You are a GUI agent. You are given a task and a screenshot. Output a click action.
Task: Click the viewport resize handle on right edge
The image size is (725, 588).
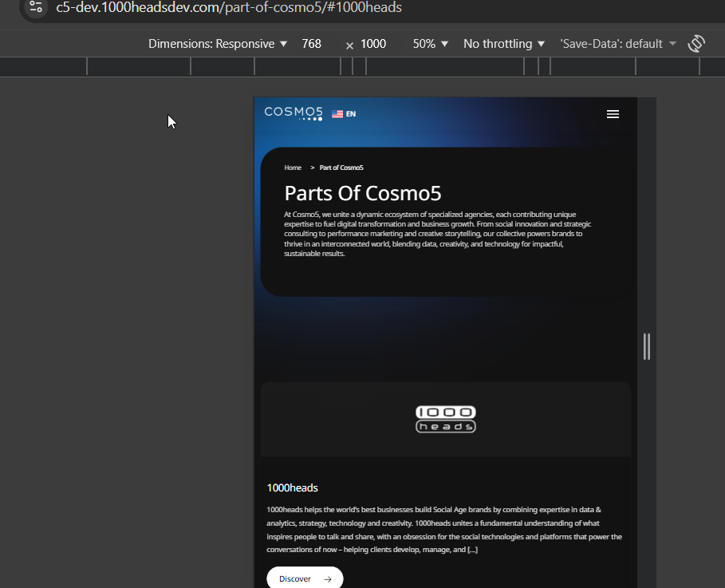point(647,346)
